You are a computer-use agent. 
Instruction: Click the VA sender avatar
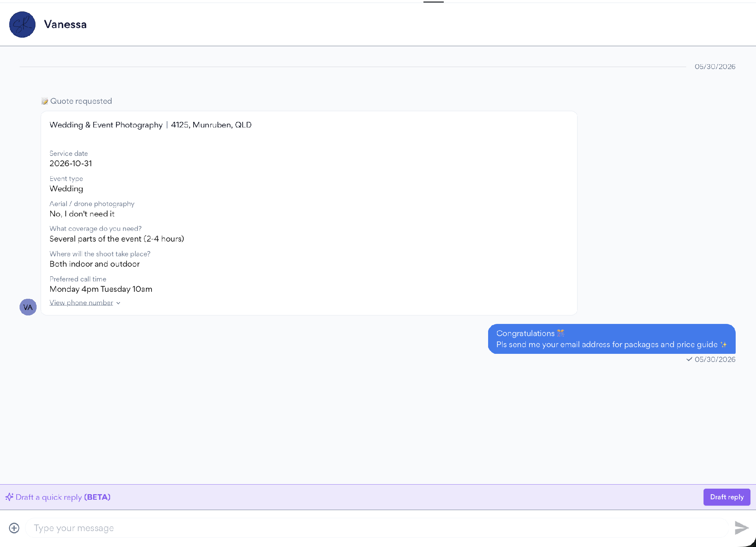pyautogui.click(x=28, y=307)
